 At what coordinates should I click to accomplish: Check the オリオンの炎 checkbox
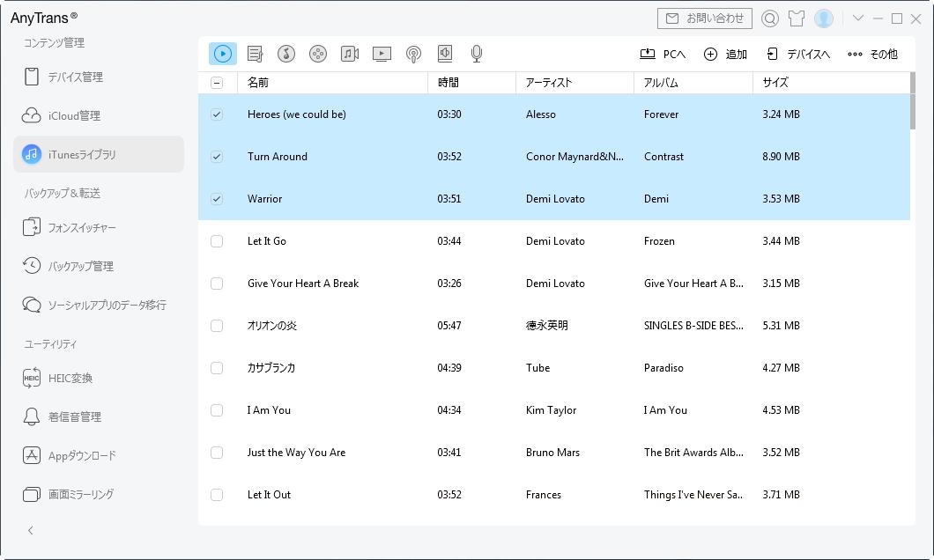point(217,326)
